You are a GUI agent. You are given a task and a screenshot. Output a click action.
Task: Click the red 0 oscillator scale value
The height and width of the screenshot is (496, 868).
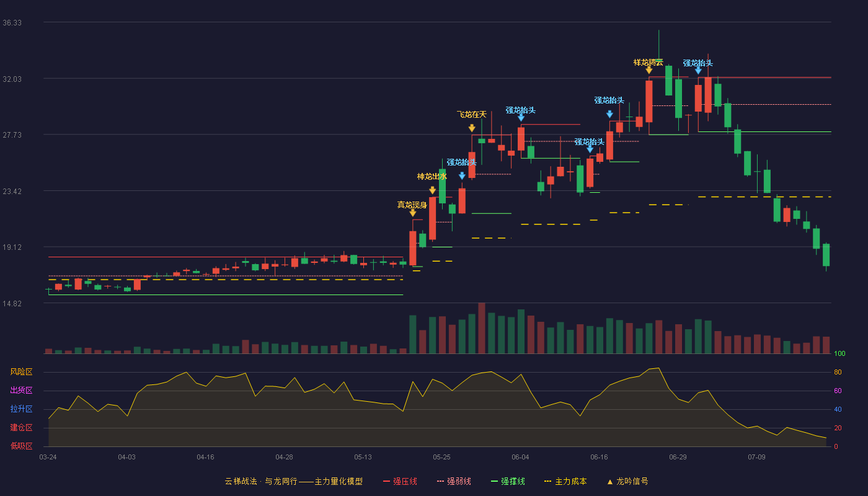click(x=836, y=446)
